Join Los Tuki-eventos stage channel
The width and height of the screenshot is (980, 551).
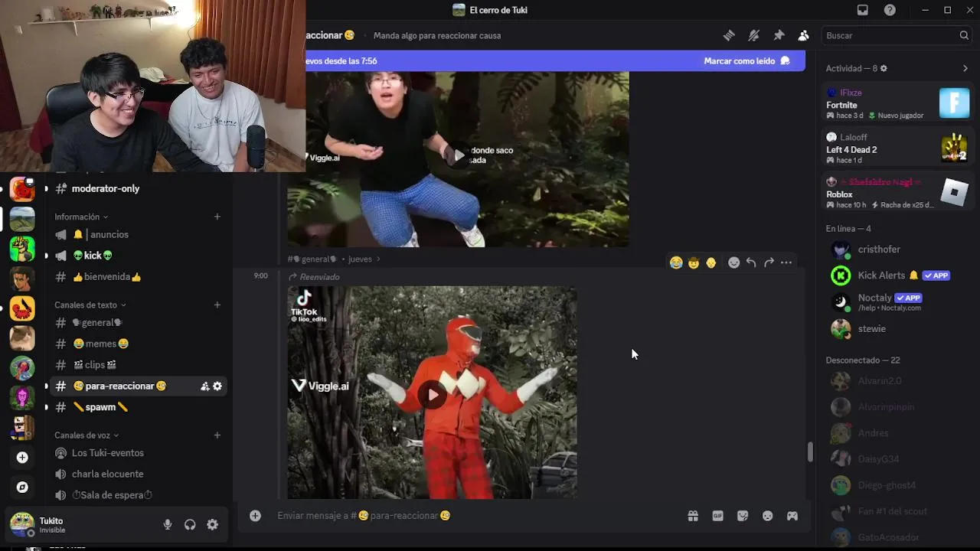(138, 453)
